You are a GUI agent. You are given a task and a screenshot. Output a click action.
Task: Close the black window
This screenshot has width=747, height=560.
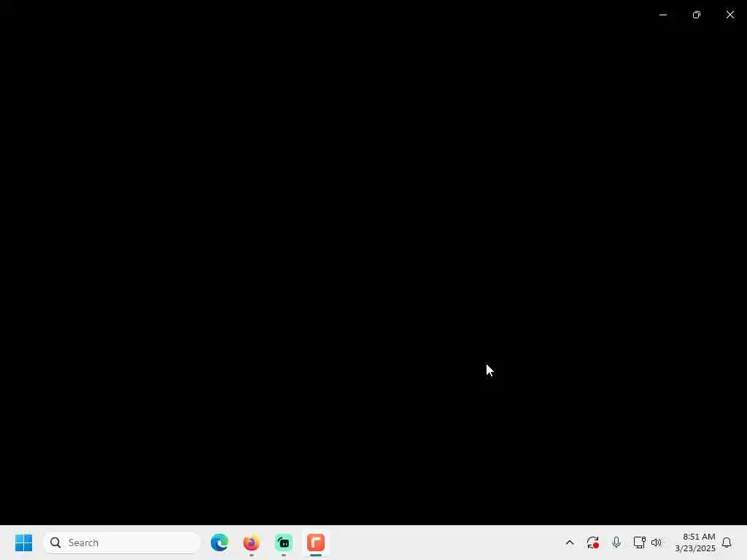point(729,15)
